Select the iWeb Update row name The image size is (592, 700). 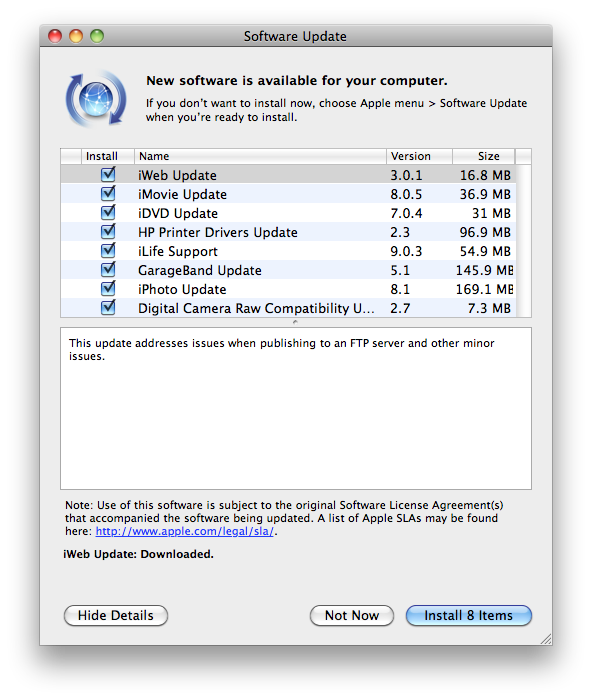(x=177, y=175)
